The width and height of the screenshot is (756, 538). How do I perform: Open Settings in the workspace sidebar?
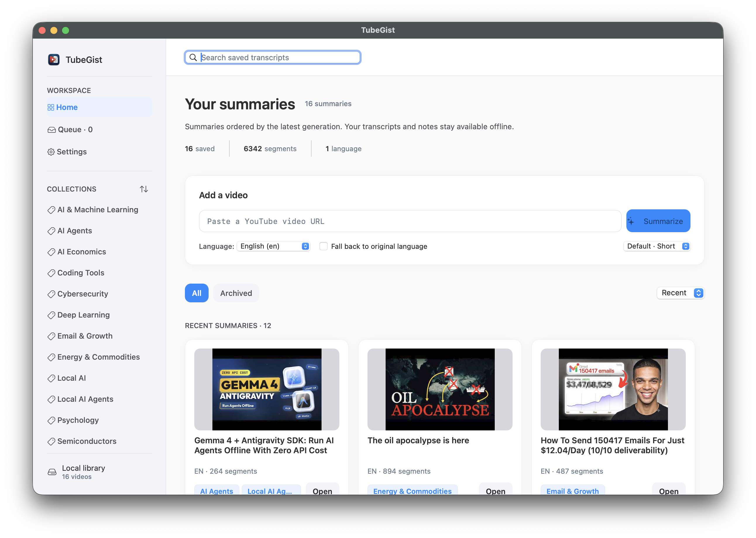(99, 152)
